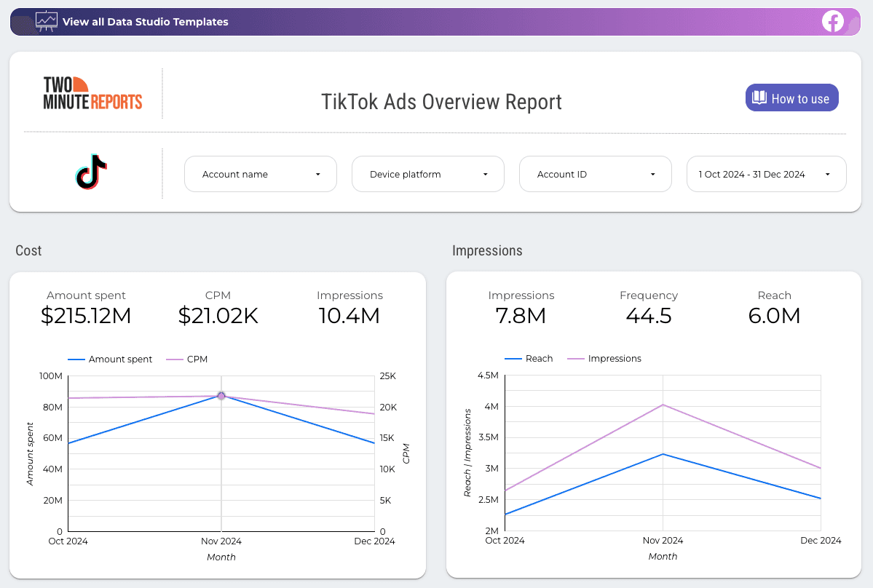Open the Account name dropdown
The width and height of the screenshot is (873, 588).
click(x=260, y=174)
